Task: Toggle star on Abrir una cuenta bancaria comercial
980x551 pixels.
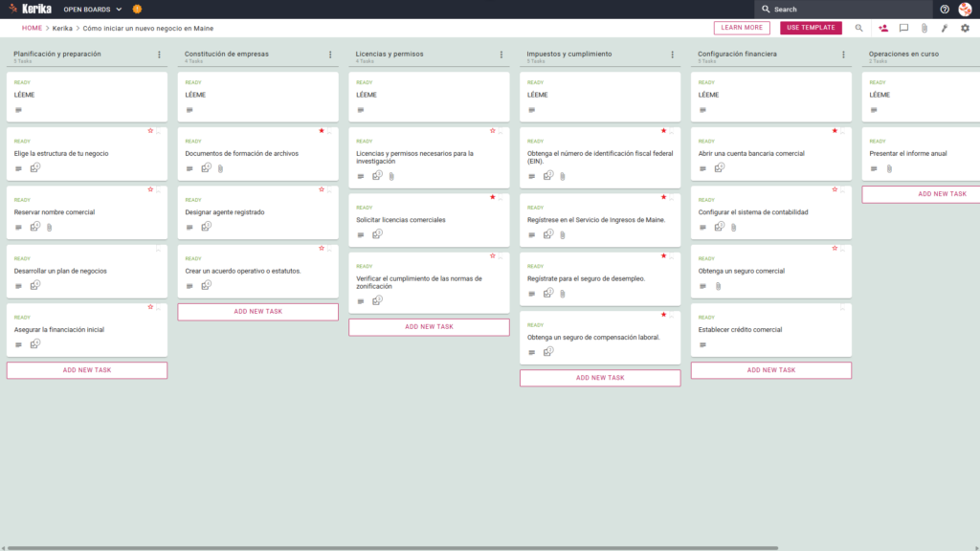Action: tap(835, 130)
